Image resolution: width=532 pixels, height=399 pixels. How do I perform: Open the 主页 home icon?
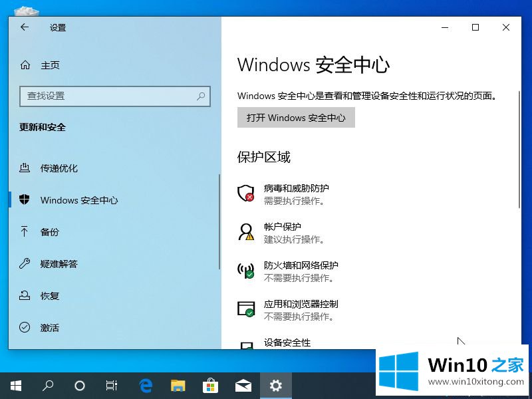coord(25,65)
